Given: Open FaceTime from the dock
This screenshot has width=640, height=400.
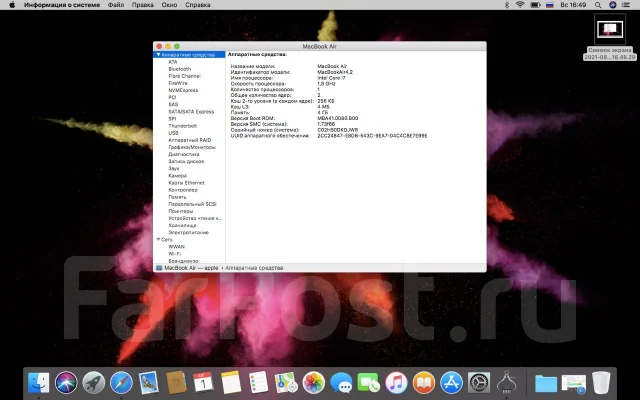Looking at the screenshot, I should tap(368, 382).
